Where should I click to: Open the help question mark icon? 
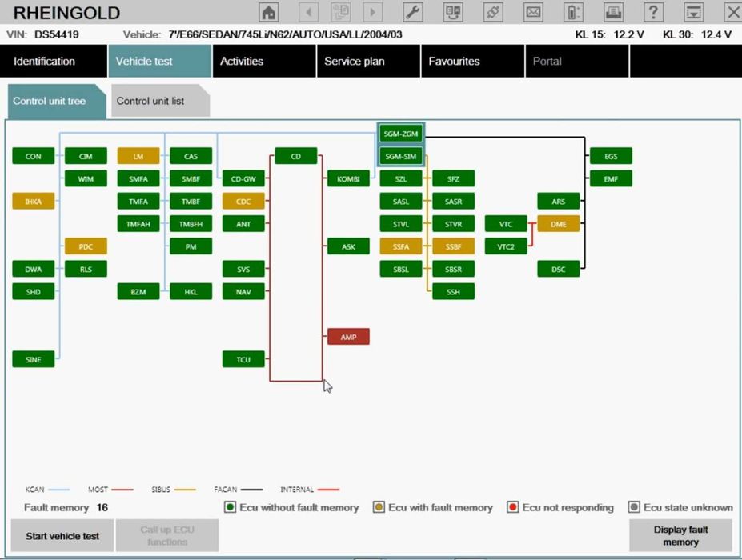tap(653, 12)
